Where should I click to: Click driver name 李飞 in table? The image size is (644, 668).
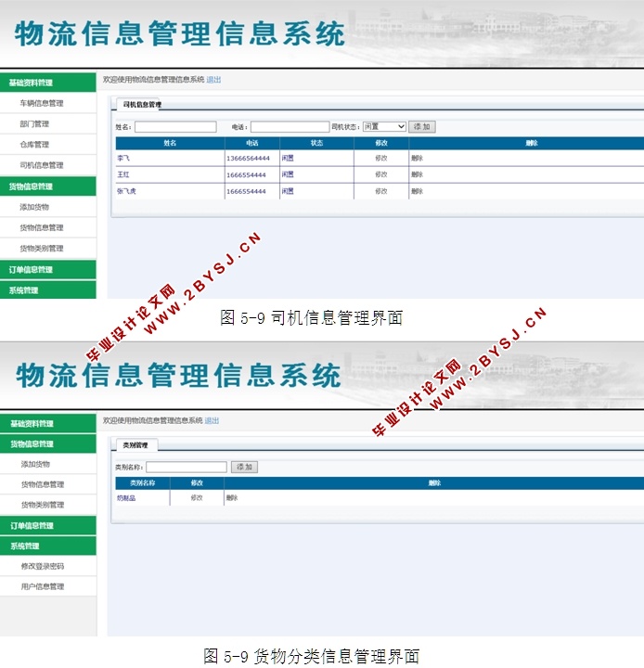point(123,158)
